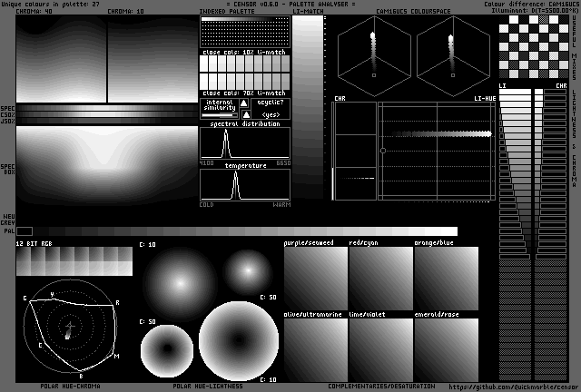Click the 'spectral distribution' label

(x=245, y=123)
